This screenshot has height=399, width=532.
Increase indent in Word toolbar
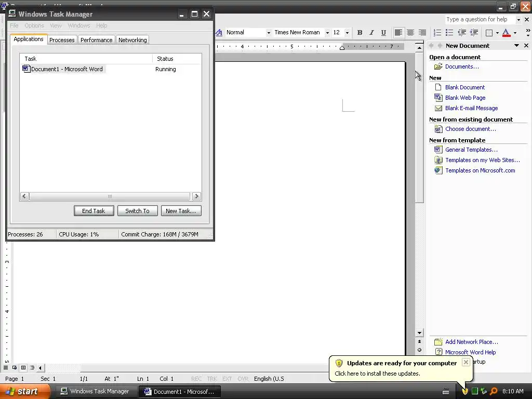(474, 33)
